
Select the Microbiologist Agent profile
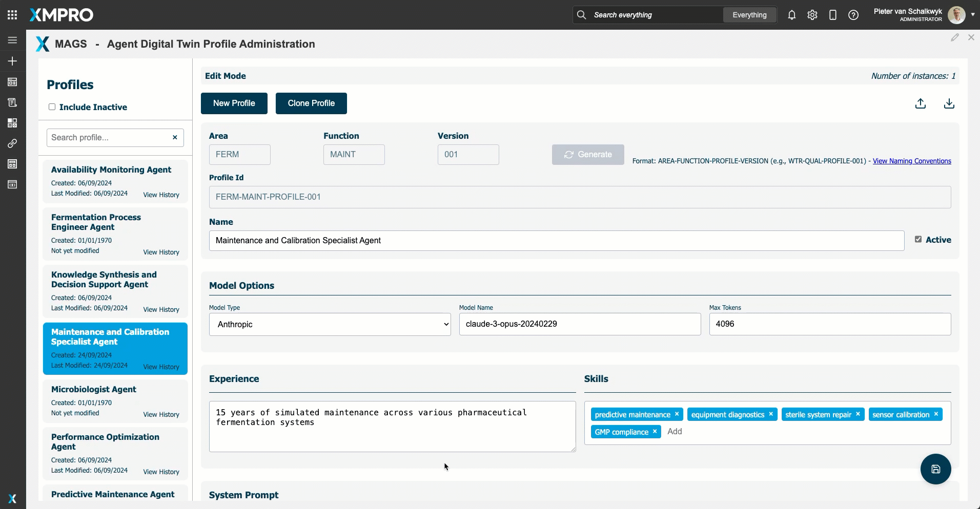[x=94, y=389]
